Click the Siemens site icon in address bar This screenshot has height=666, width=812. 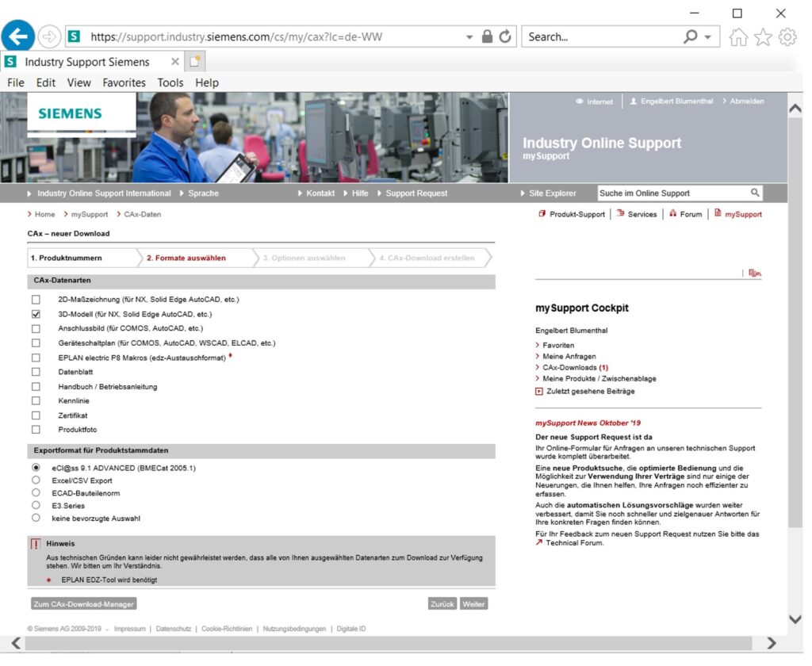tap(75, 36)
